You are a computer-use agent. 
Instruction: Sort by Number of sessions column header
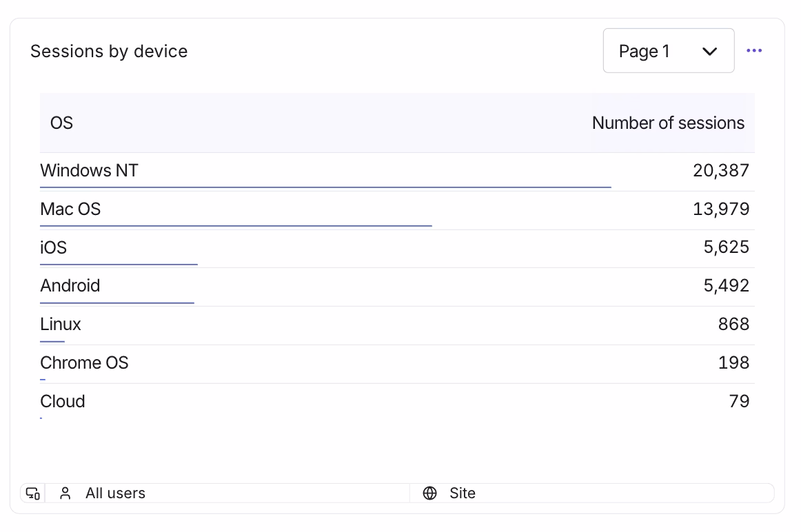tap(668, 123)
